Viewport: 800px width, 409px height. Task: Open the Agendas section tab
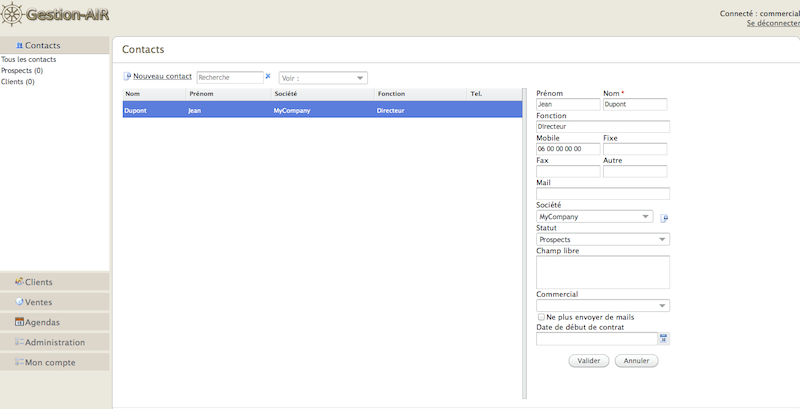tap(55, 322)
